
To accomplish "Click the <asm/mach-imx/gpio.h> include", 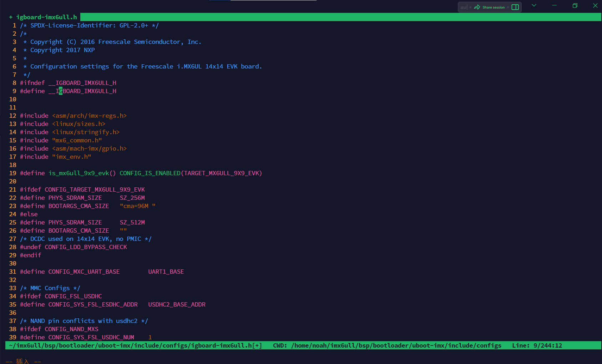I will click(89, 148).
